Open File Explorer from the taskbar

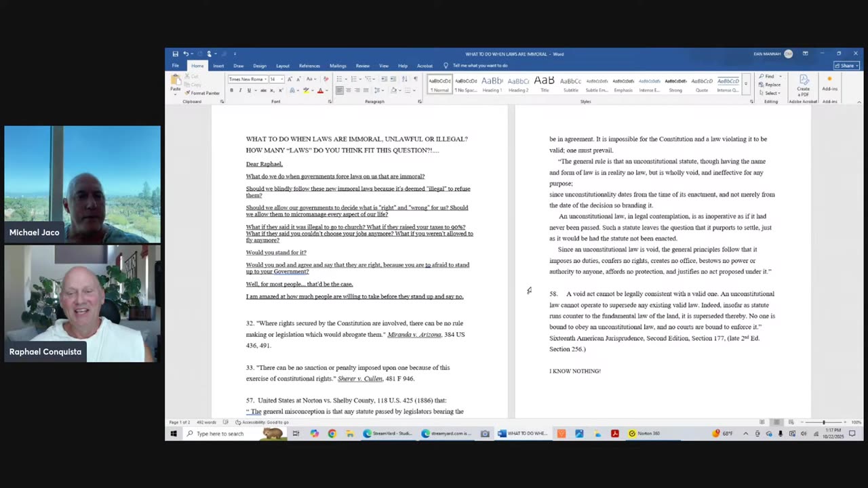point(350,434)
